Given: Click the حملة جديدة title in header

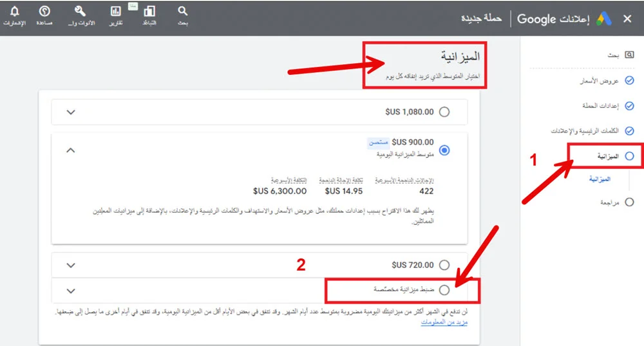Looking at the screenshot, I should point(481,19).
